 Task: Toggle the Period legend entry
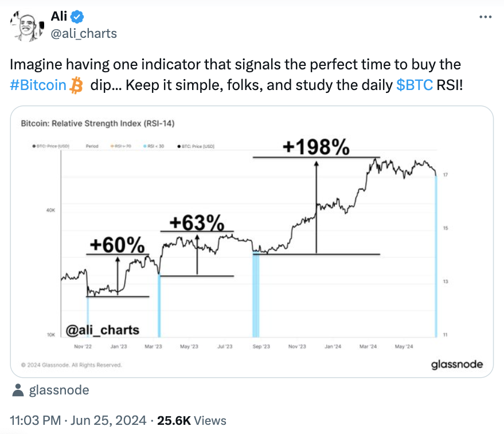coord(92,146)
